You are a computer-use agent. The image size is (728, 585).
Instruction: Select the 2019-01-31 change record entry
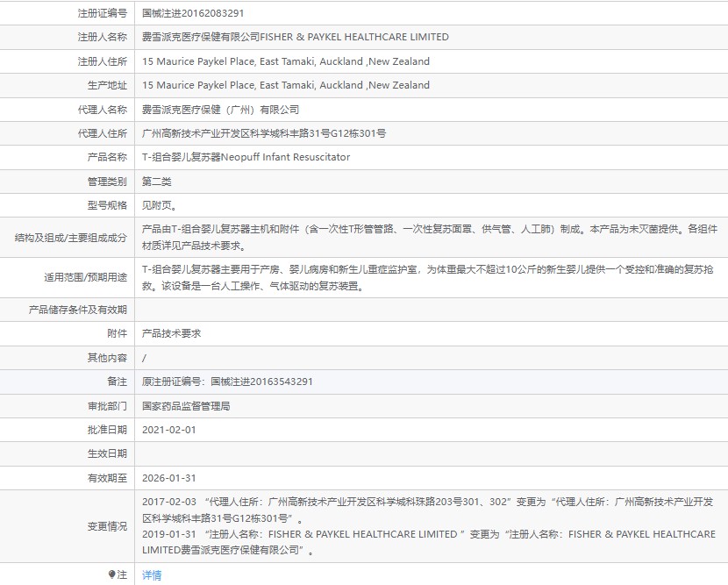(429, 542)
